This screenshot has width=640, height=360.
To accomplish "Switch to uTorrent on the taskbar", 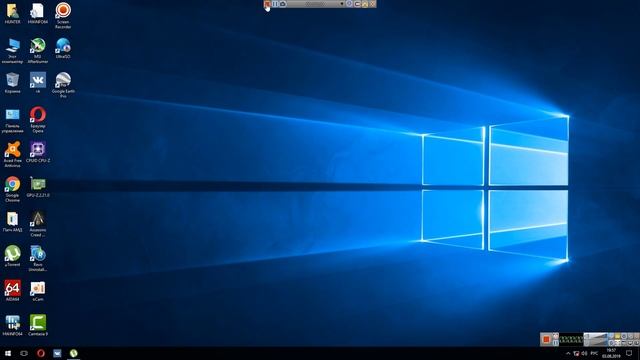I will 73,353.
